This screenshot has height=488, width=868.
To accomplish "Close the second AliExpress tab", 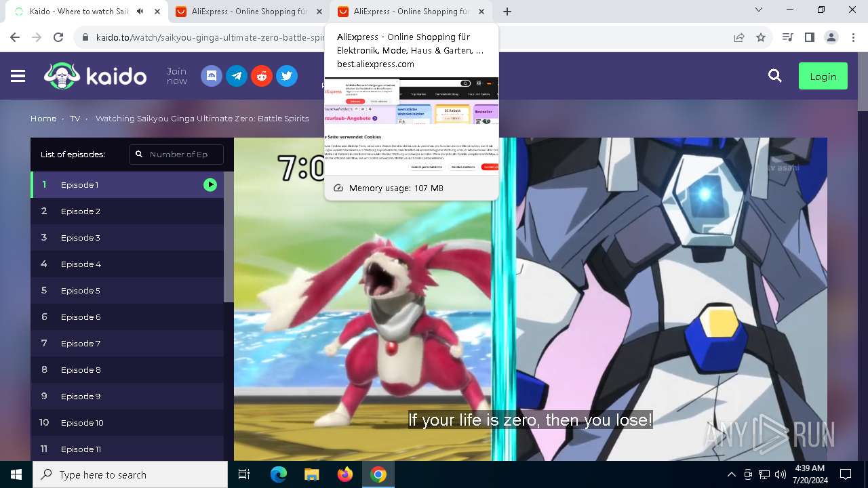I will [x=481, y=12].
